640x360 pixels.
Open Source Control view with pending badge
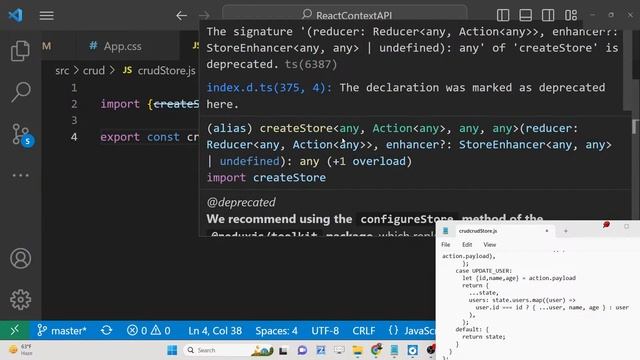(x=22, y=134)
